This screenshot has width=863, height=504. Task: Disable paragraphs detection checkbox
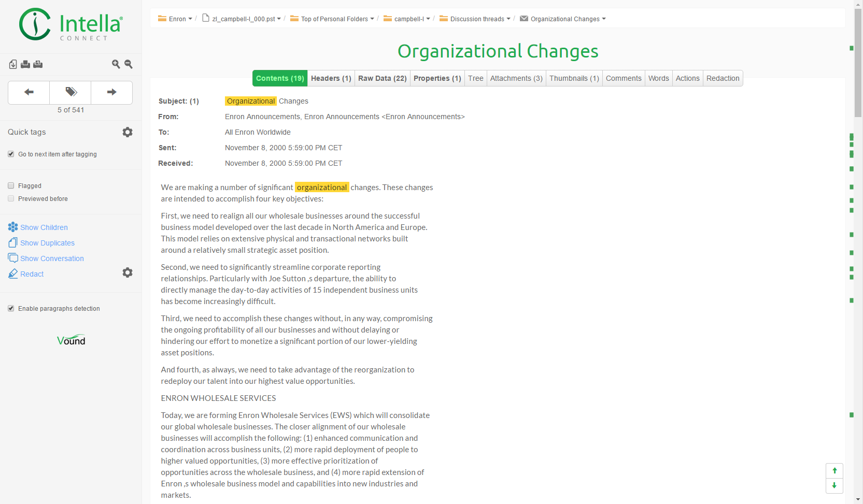coord(11,309)
